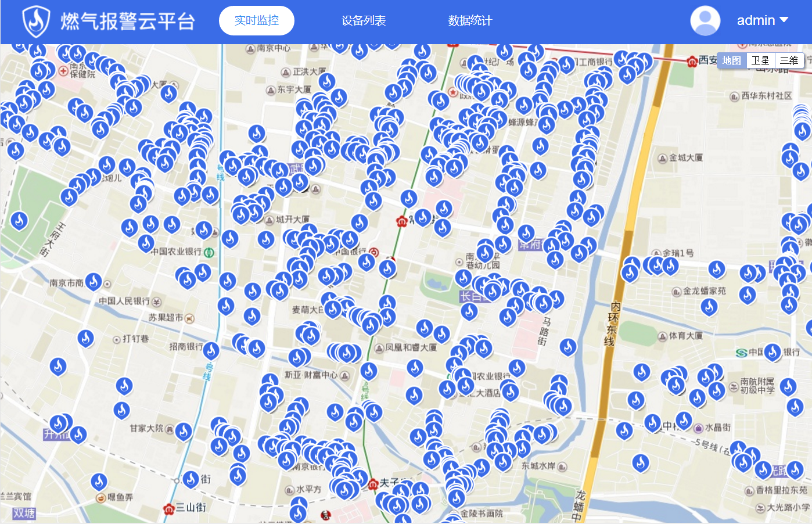The width and height of the screenshot is (812, 524).
Task: Switch map view to 地图 mode
Action: point(731,60)
